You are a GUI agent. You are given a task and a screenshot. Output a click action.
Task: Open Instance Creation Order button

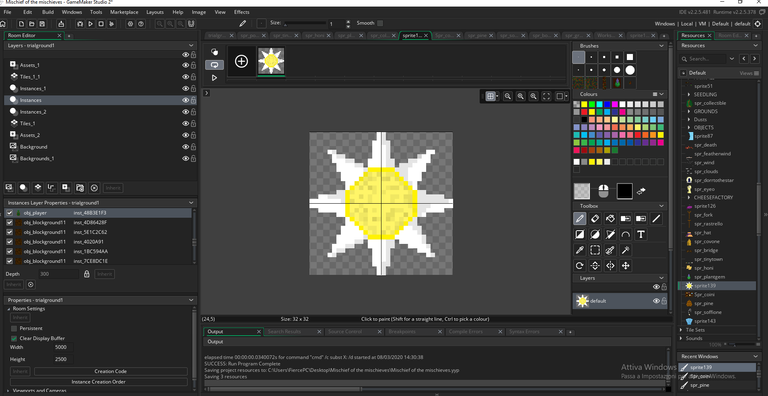click(x=98, y=382)
